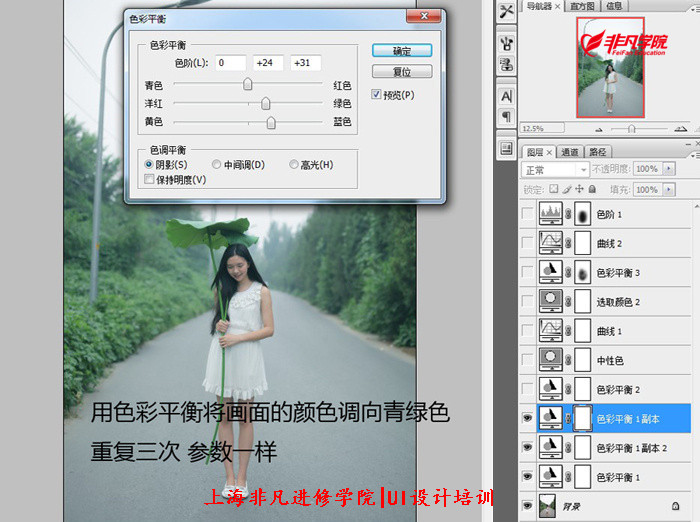Select the 中间调(D) midtones radio button
The height and width of the screenshot is (522, 700).
click(217, 164)
